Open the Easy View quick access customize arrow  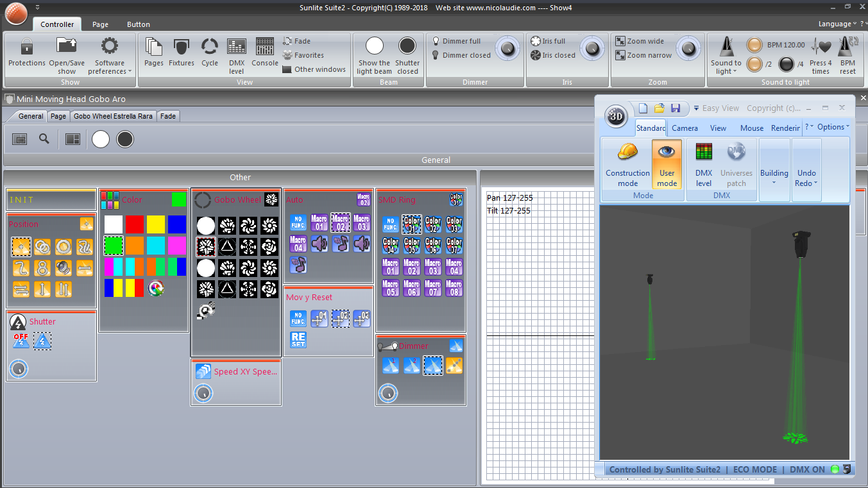696,108
